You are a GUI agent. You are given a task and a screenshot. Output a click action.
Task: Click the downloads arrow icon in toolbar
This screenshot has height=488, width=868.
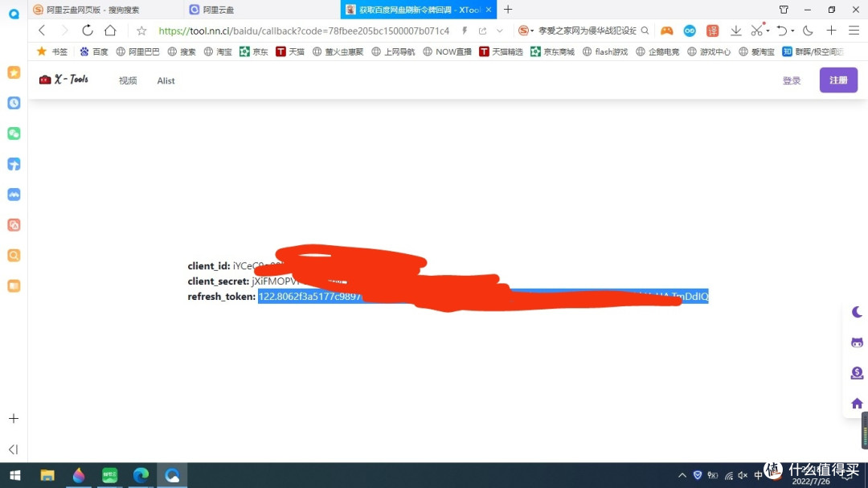735,31
